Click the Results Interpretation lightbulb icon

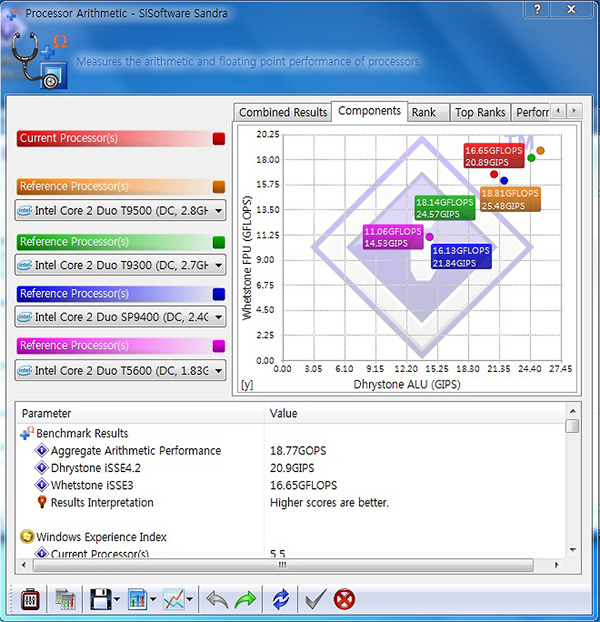pos(42,502)
